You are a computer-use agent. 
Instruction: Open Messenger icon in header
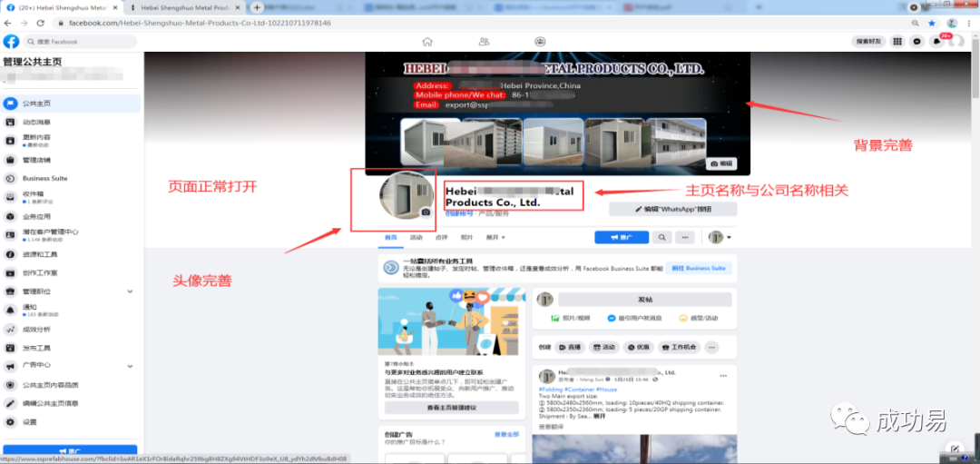[x=916, y=41]
